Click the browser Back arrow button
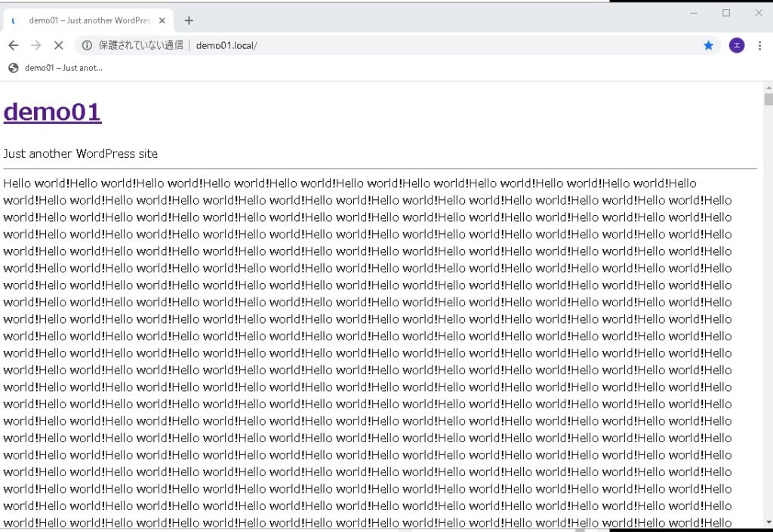 (x=13, y=45)
